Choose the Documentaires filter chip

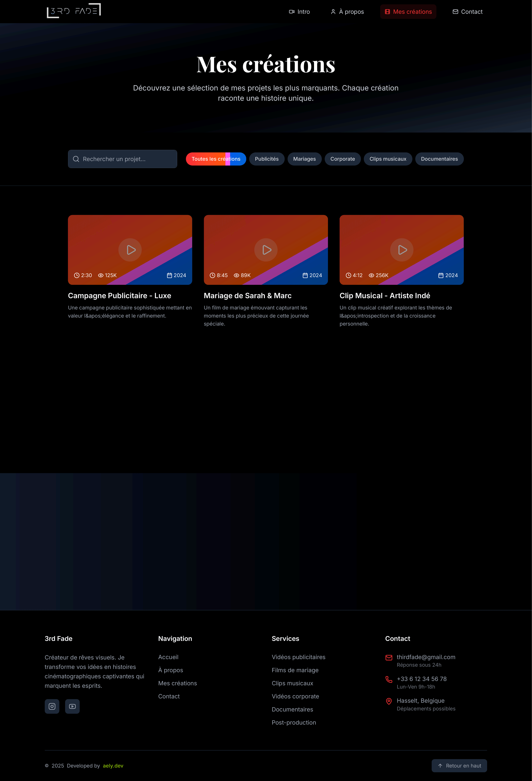(439, 159)
